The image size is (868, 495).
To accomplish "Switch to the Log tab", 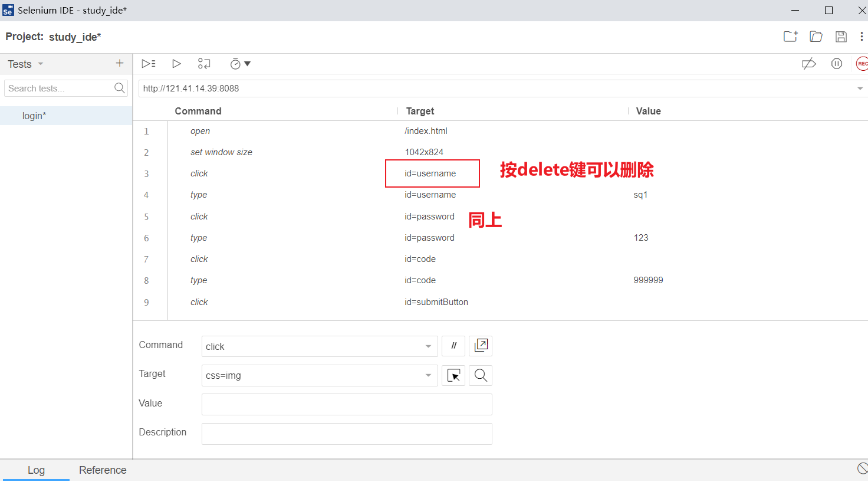I will [36, 470].
